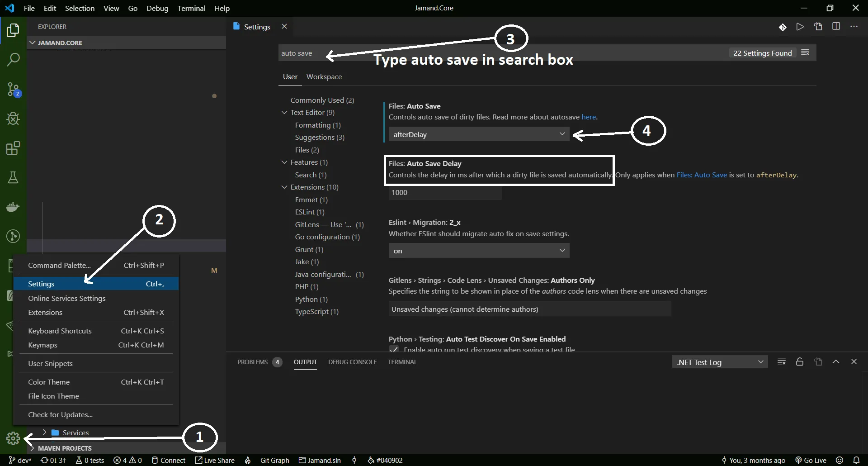Open the Debug view bug icon
This screenshot has width=868, height=466.
pyautogui.click(x=13, y=119)
